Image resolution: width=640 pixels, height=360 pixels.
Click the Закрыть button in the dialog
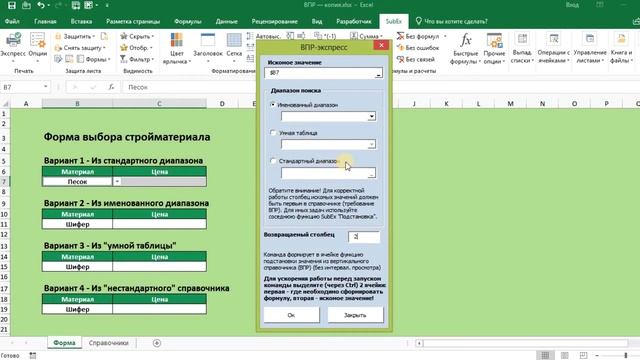tap(355, 315)
